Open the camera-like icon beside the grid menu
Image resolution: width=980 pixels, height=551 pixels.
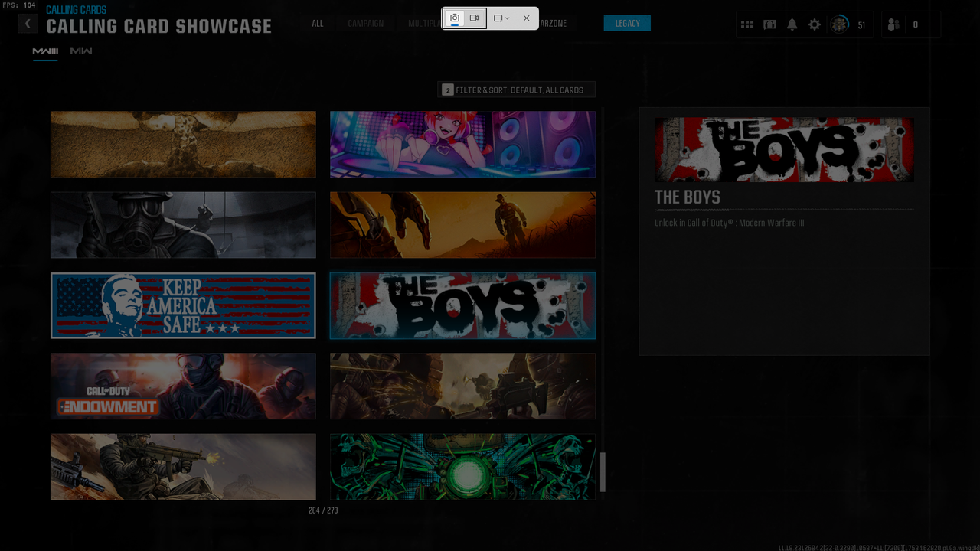point(769,24)
